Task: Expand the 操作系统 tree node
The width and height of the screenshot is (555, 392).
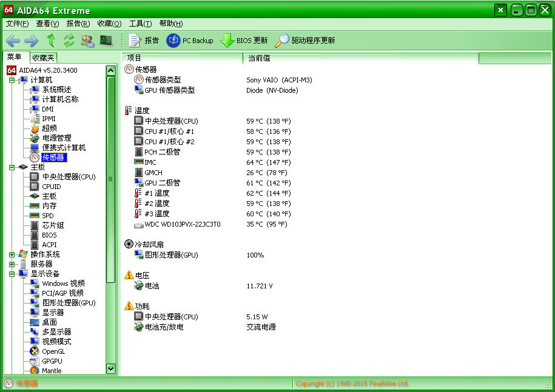Action: coord(12,254)
